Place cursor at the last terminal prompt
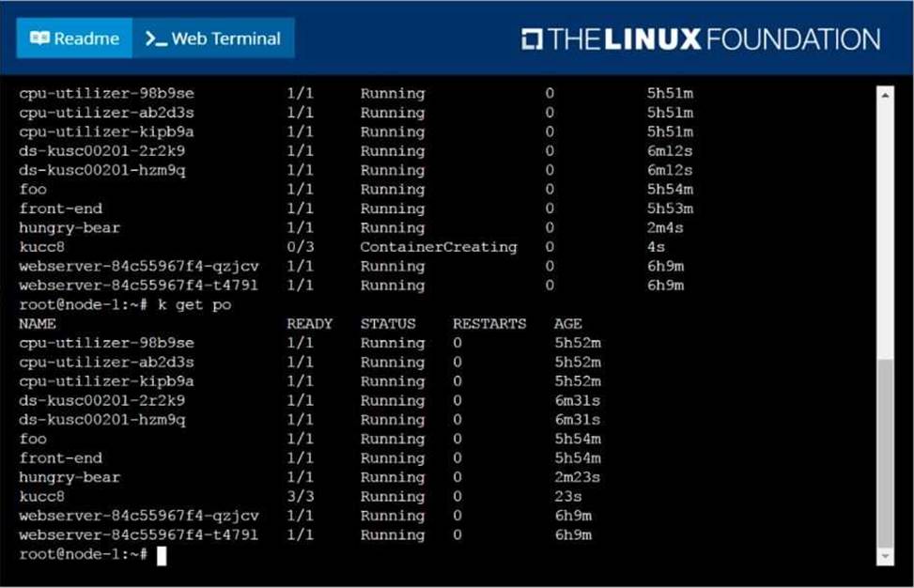The height and width of the screenshot is (588, 914). pos(161,555)
